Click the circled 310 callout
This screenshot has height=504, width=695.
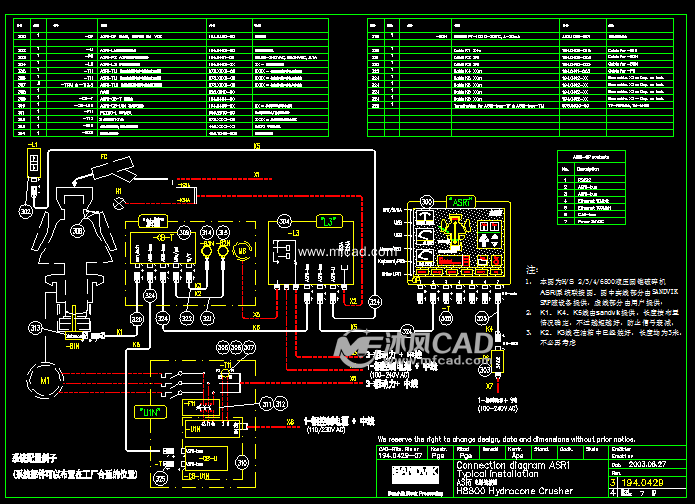pos(242,463)
